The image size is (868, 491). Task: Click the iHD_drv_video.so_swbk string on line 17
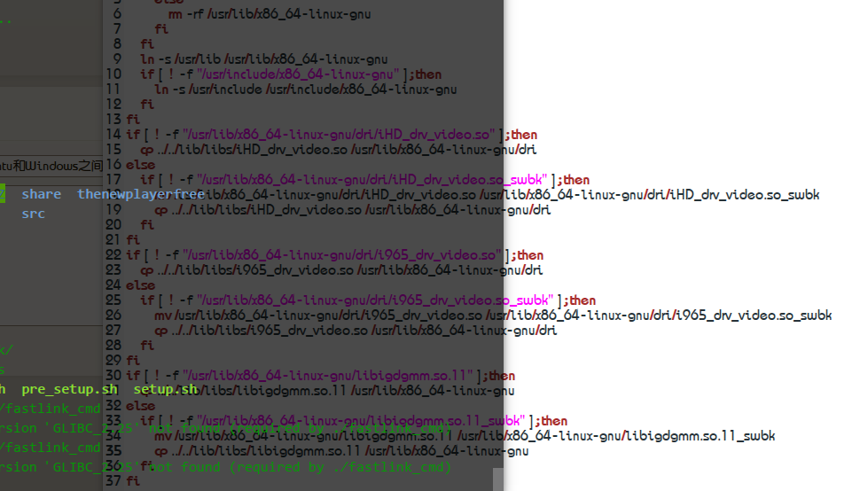[x=372, y=180]
